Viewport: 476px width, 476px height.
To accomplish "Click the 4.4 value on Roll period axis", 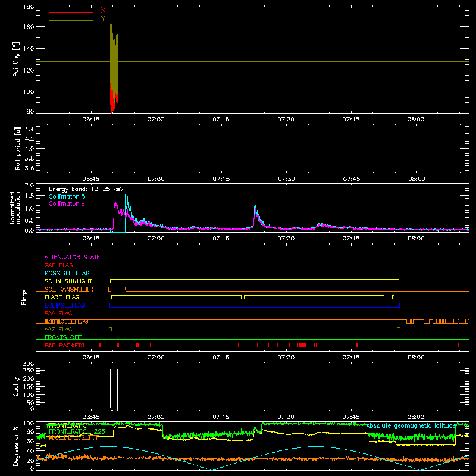I will pos(29,129).
